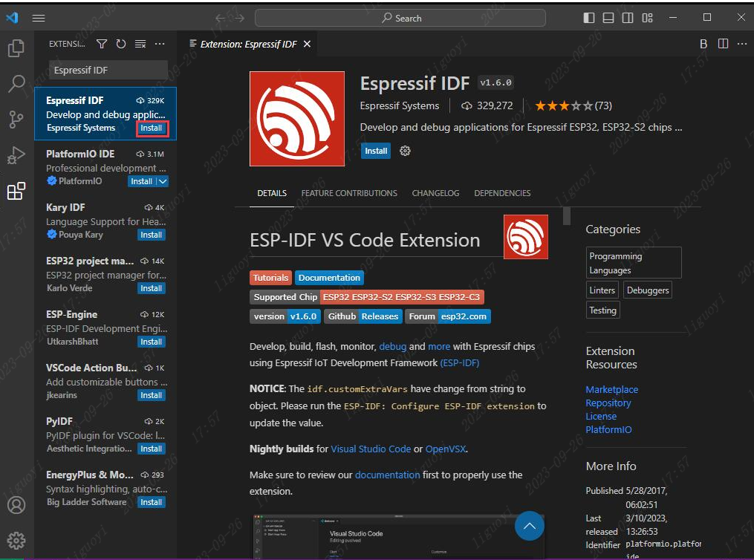Install PlatformIO IDE extension

click(x=142, y=181)
